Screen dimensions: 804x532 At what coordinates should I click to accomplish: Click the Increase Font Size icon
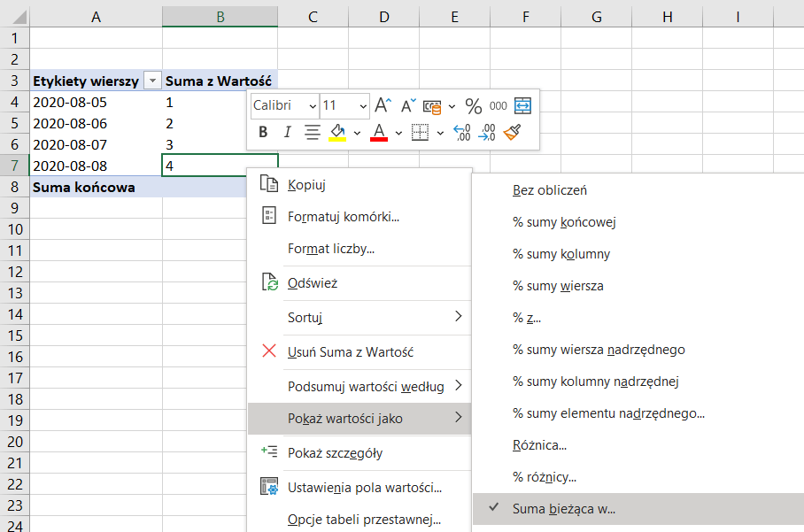point(383,105)
